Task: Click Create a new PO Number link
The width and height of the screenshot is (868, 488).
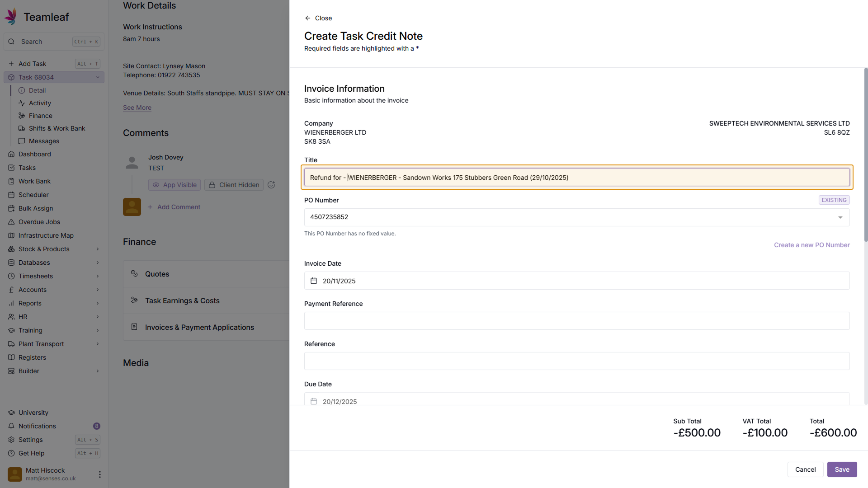Action: (x=811, y=245)
